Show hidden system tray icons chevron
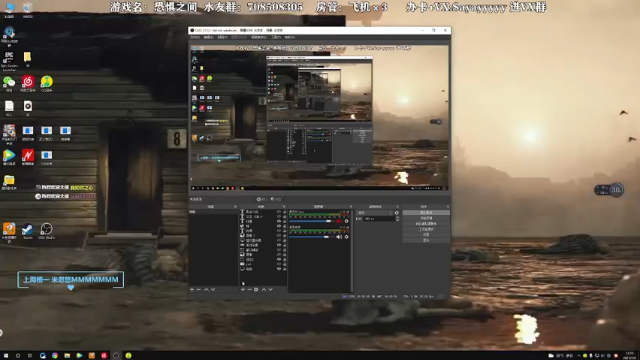Image resolution: width=640 pixels, height=360 pixels. point(578,356)
